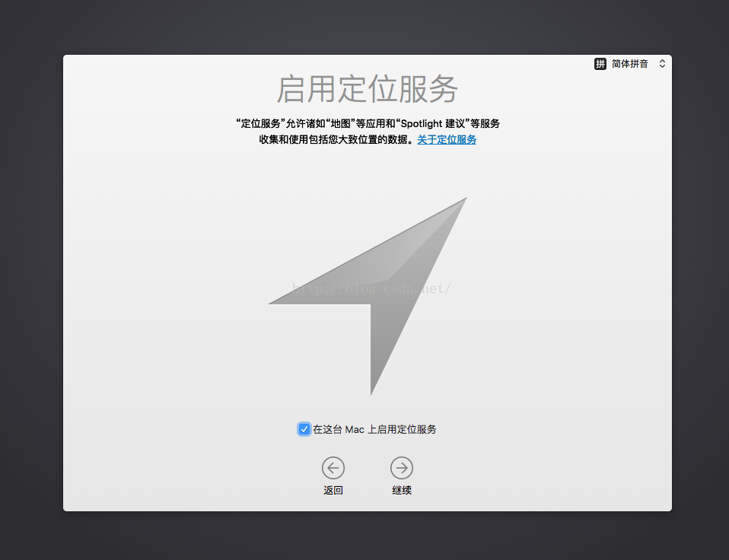Click the 继续 label text

(x=402, y=490)
